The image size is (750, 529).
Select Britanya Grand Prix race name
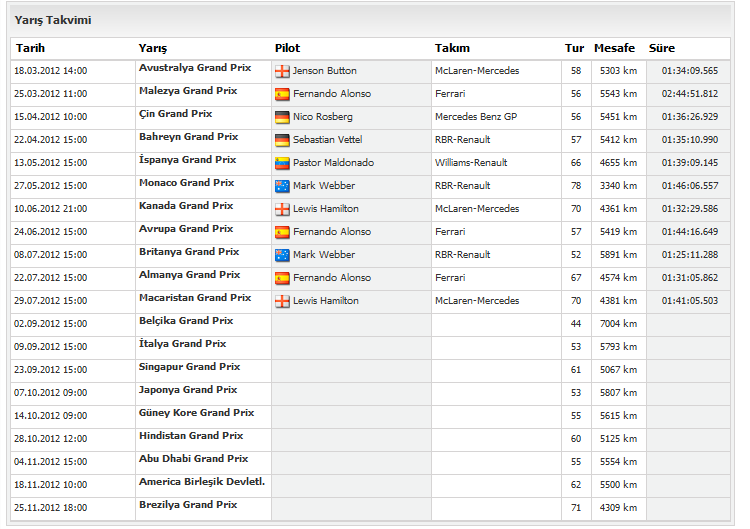(189, 252)
